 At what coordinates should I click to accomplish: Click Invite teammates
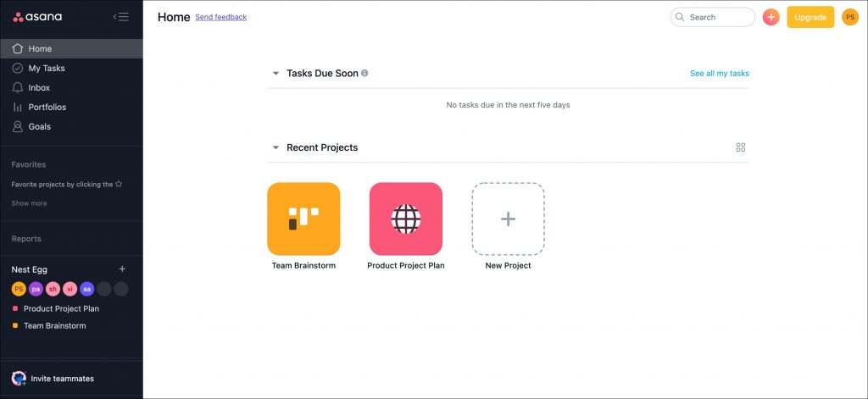tap(63, 379)
